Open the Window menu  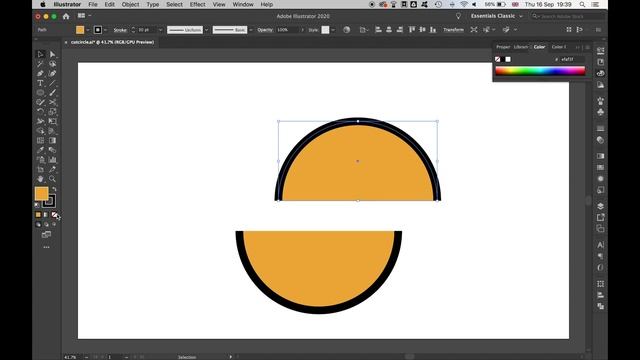pos(243,4)
